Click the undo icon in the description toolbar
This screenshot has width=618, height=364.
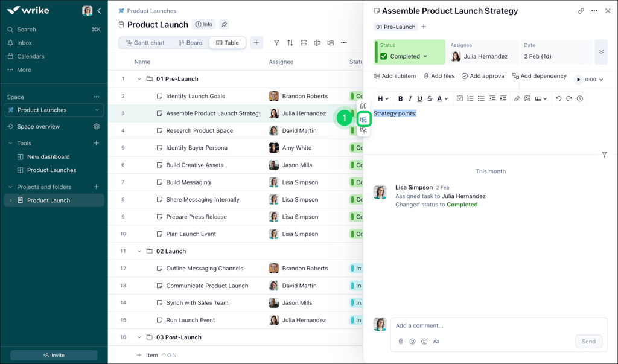click(558, 98)
